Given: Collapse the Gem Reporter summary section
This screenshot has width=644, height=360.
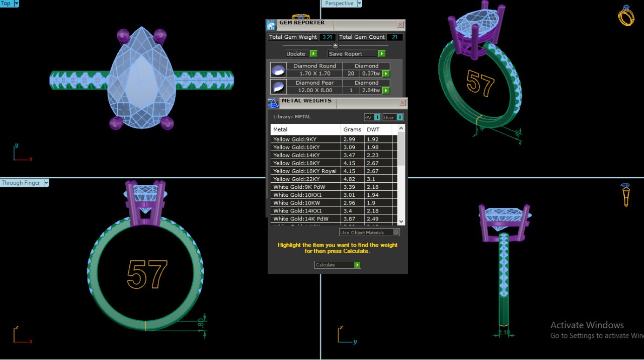Looking at the screenshot, I should tap(336, 46).
